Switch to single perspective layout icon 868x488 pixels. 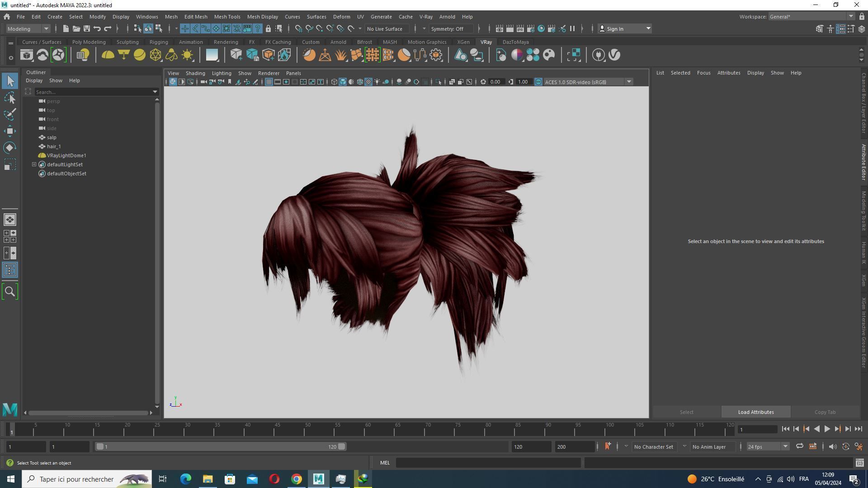pos(10,220)
